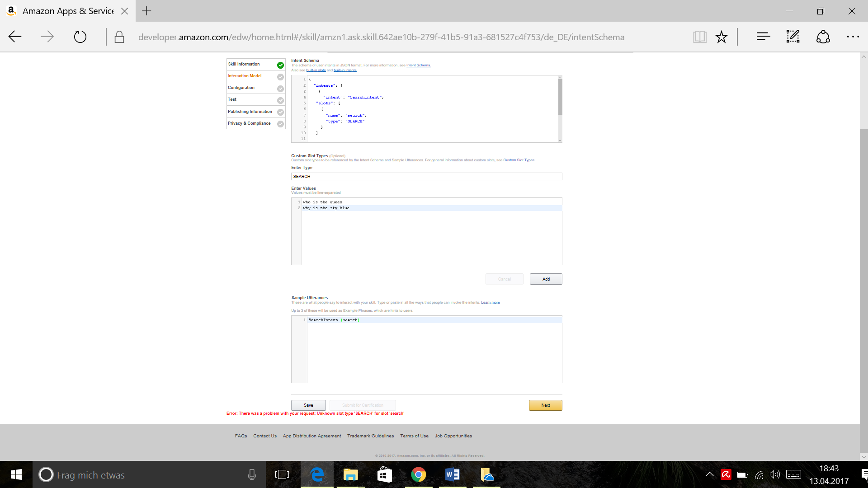Screen dimensions: 868x488
Task: Open Chrome from the taskbar
Action: coord(418,474)
